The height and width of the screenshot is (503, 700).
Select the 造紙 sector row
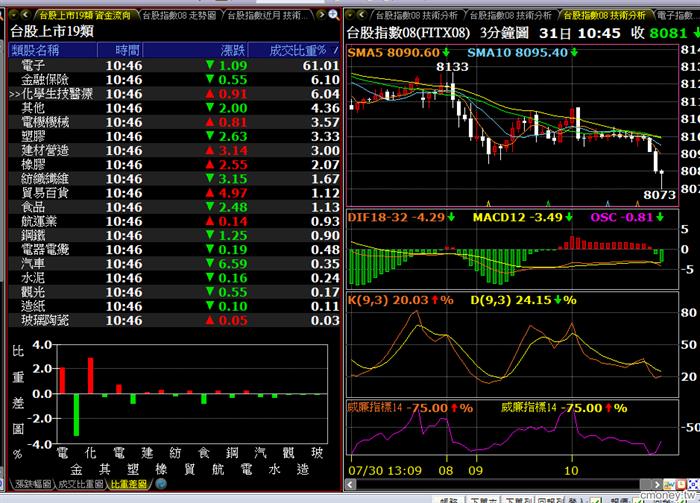coord(174,306)
